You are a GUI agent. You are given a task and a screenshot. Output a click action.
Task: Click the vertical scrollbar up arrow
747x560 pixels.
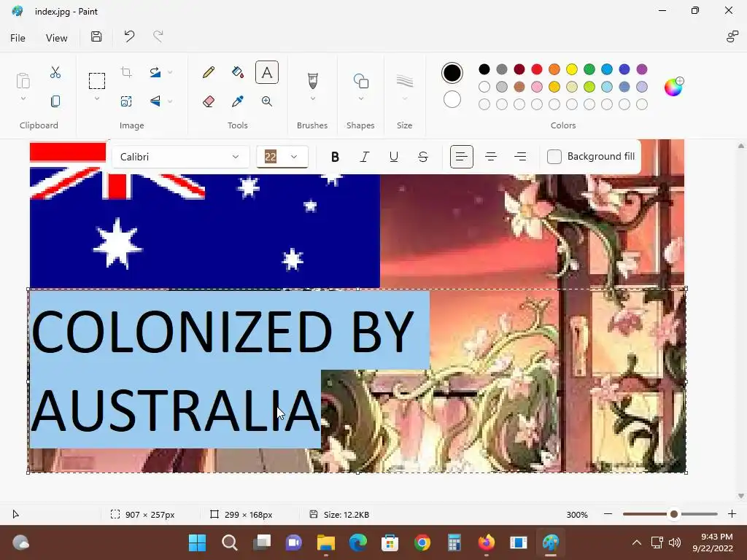pos(741,146)
